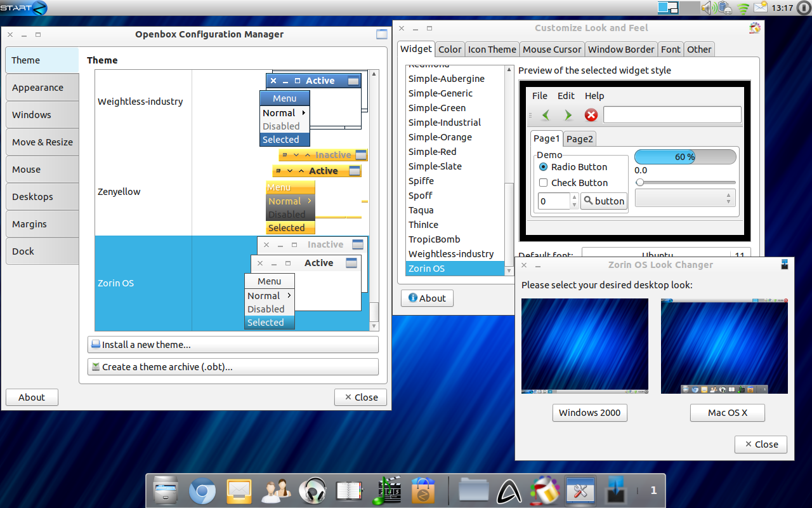
Task: Select the Radio Button in Demo preview
Action: (543, 167)
